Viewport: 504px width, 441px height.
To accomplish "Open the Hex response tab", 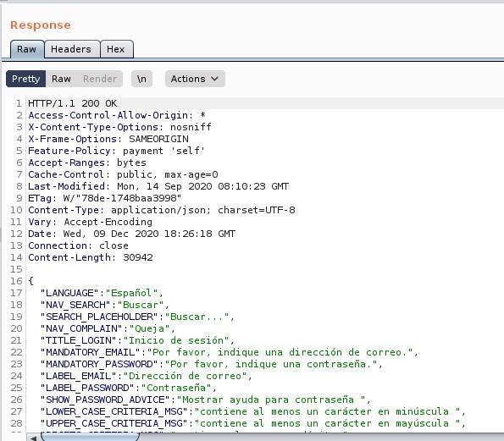I will 117,49.
